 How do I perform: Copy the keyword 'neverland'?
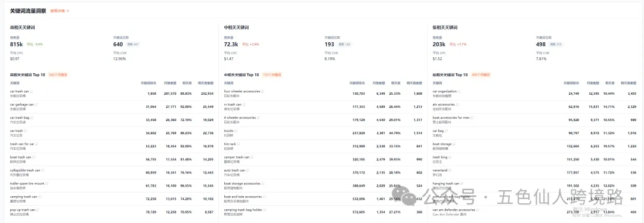[450, 170]
